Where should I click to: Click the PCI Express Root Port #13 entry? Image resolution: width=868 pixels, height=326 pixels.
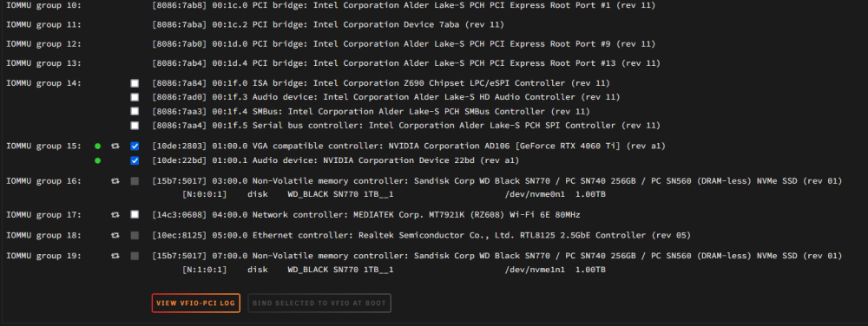tap(406, 63)
